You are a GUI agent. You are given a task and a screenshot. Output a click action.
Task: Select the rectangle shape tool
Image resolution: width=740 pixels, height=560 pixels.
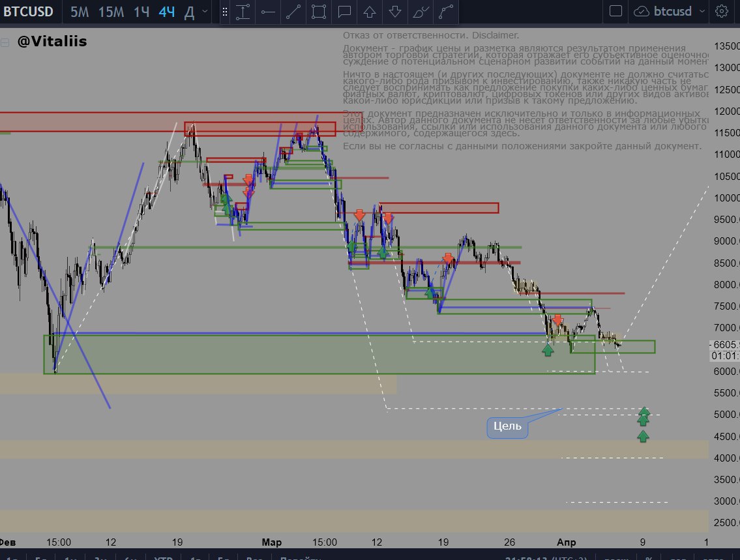[319, 12]
